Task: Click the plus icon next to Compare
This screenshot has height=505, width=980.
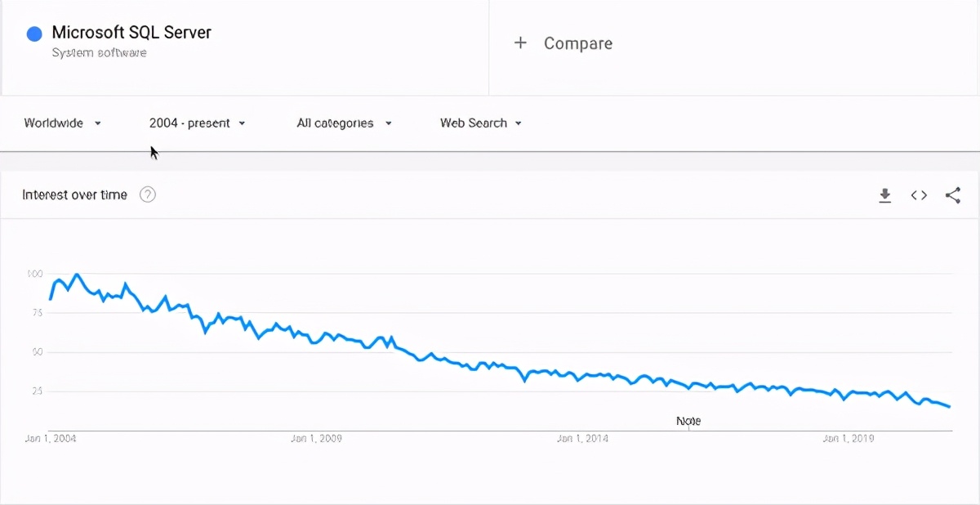Action: tap(520, 43)
